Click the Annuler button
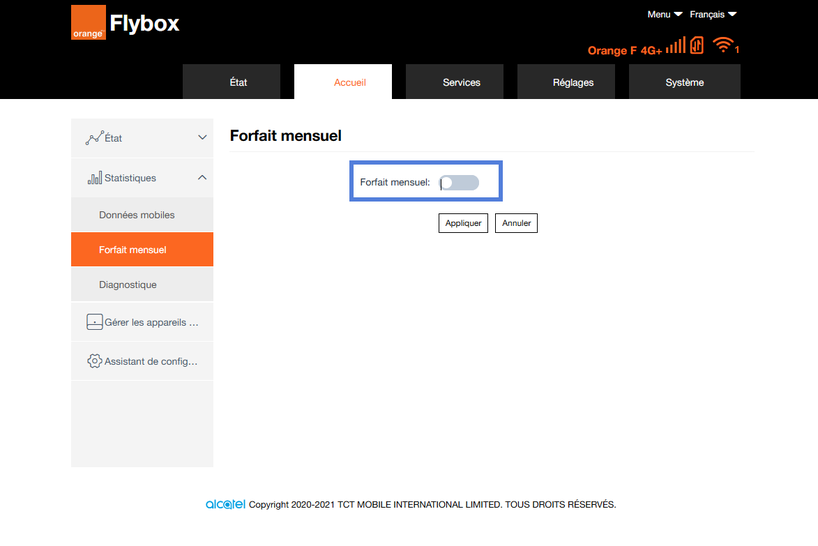 click(516, 223)
